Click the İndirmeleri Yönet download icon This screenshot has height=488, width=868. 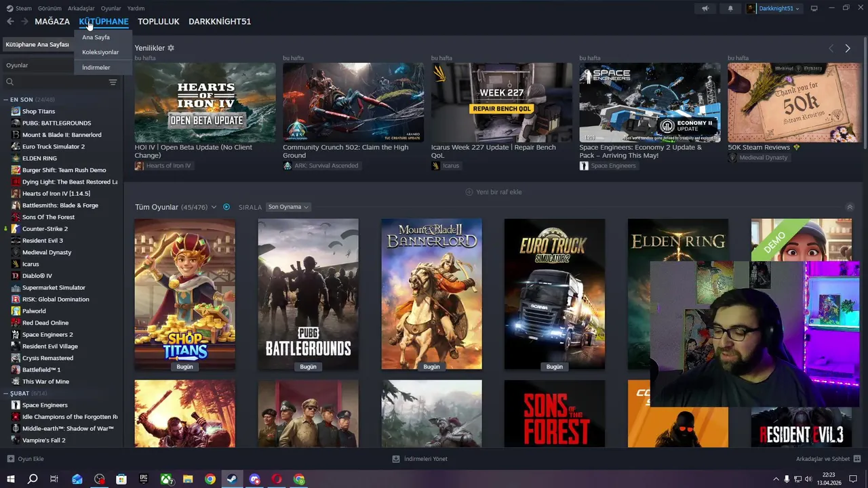coord(396,459)
